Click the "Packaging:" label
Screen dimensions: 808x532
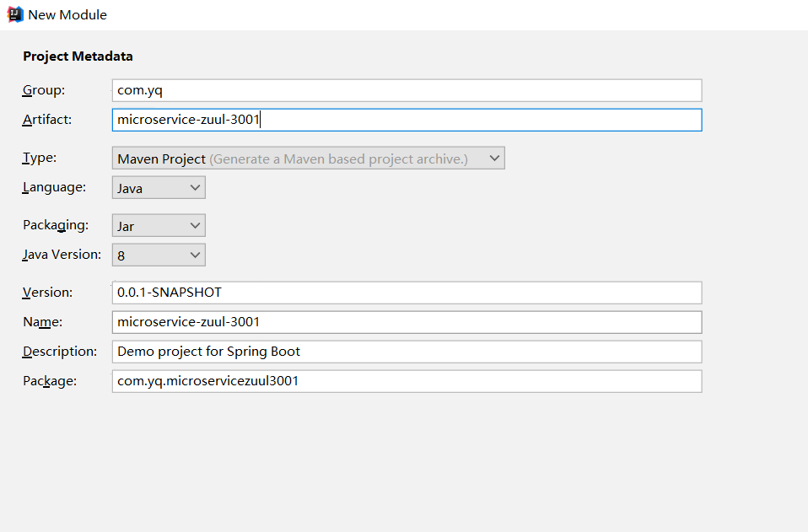(56, 225)
